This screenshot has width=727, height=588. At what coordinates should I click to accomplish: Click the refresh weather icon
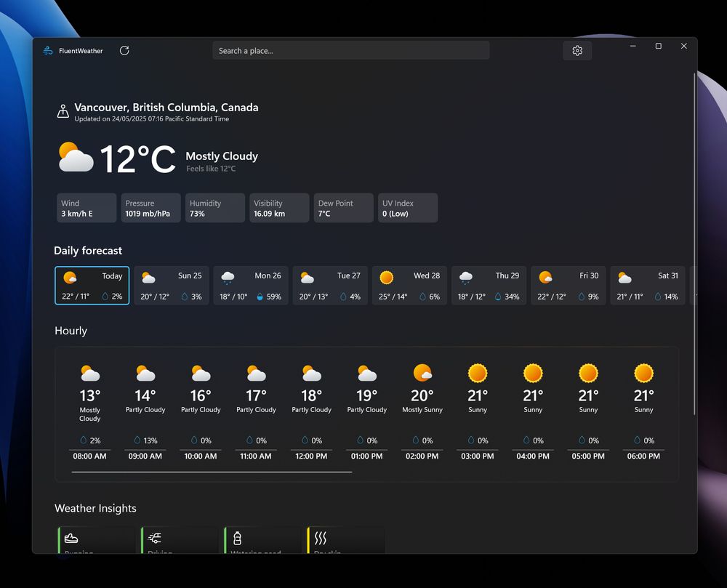tap(124, 50)
